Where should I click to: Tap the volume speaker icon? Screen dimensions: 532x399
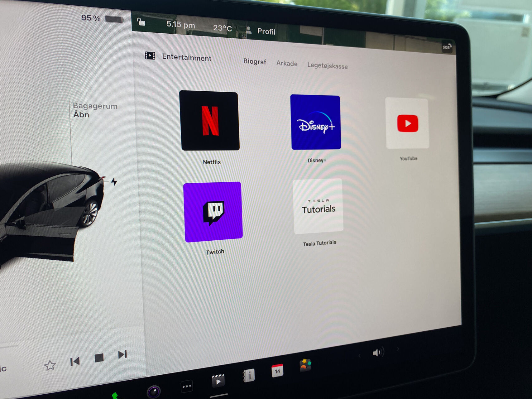(378, 352)
